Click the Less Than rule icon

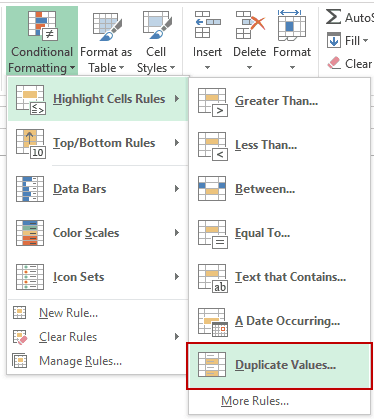pos(213,146)
